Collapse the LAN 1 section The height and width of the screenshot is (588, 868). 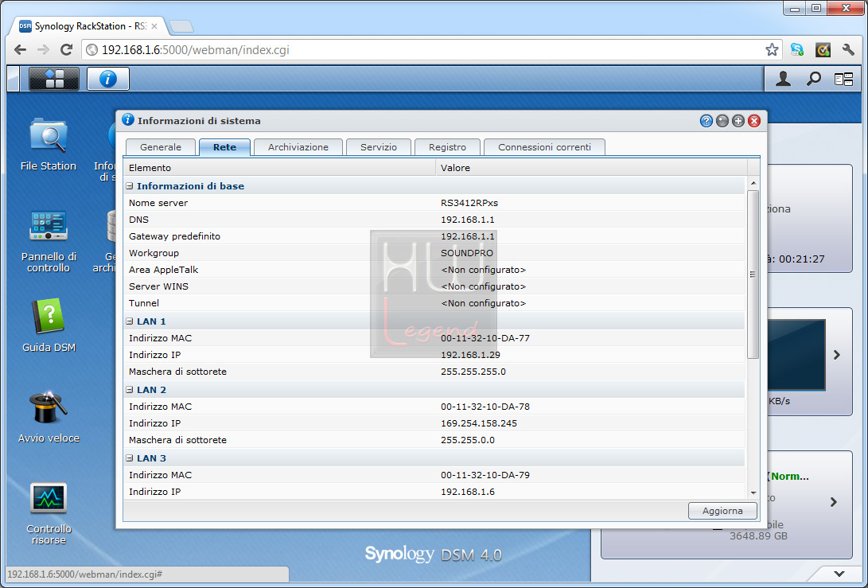(130, 321)
